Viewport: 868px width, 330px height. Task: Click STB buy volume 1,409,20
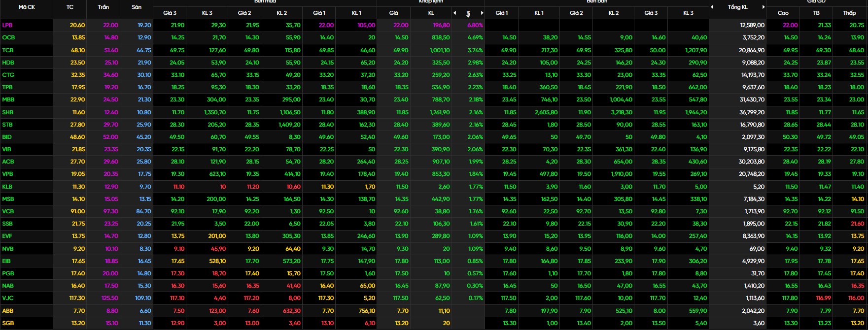pos(289,125)
